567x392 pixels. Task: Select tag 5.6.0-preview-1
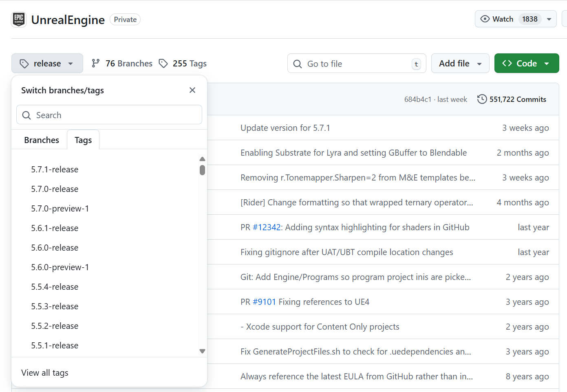[60, 267]
